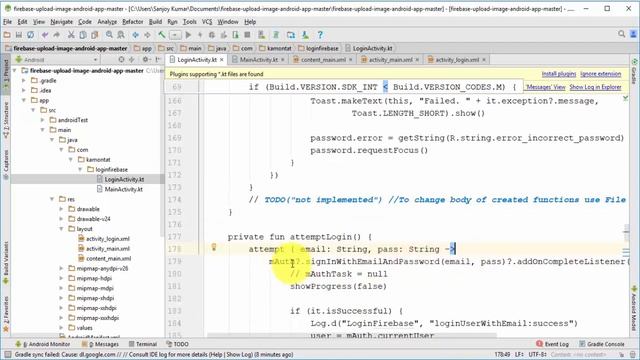The height and width of the screenshot is (360, 640).
Task: Collapse the firebase-upload-image-android-app-master root node
Action: (15, 71)
